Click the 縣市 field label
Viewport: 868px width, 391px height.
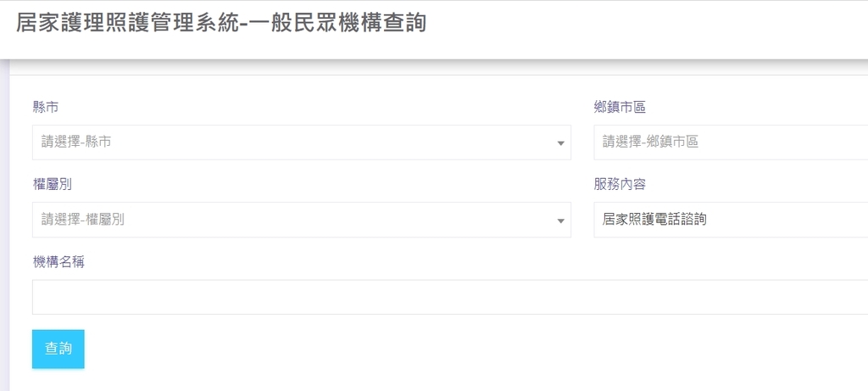(x=46, y=108)
